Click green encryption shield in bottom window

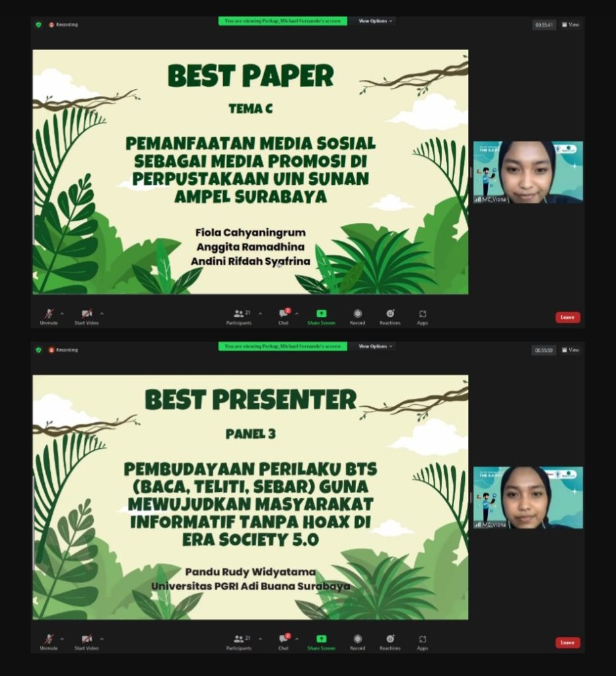[x=38, y=350]
